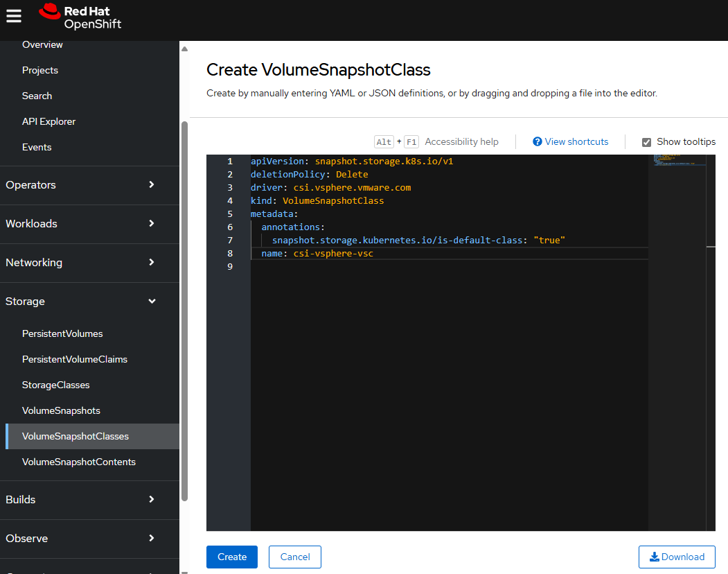
Task: Open the Events page
Action: tap(37, 147)
